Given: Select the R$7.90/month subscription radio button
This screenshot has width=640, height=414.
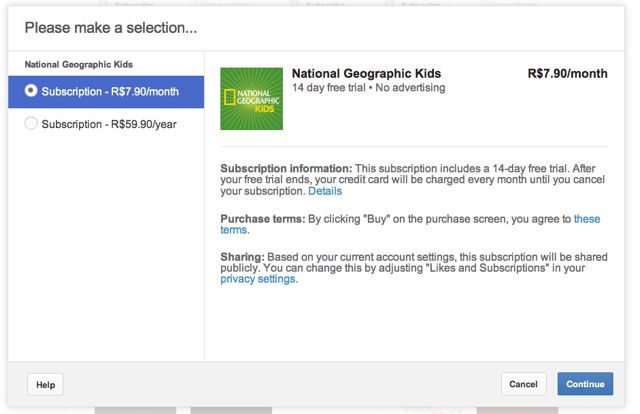Looking at the screenshot, I should point(31,91).
